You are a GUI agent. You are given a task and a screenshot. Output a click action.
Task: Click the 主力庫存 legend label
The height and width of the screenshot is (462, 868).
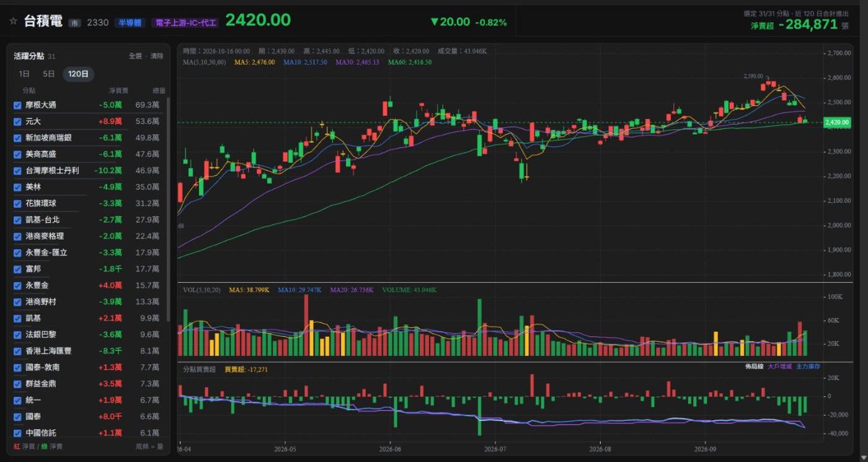808,366
